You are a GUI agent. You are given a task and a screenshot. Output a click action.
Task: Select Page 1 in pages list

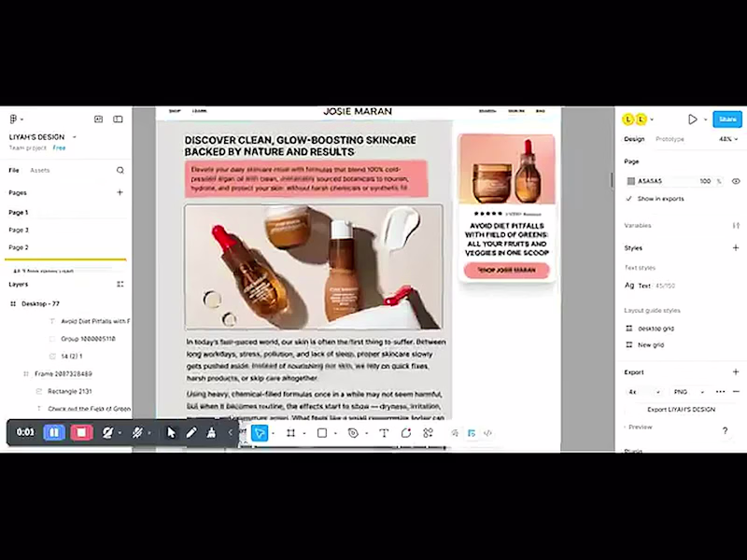coord(19,213)
